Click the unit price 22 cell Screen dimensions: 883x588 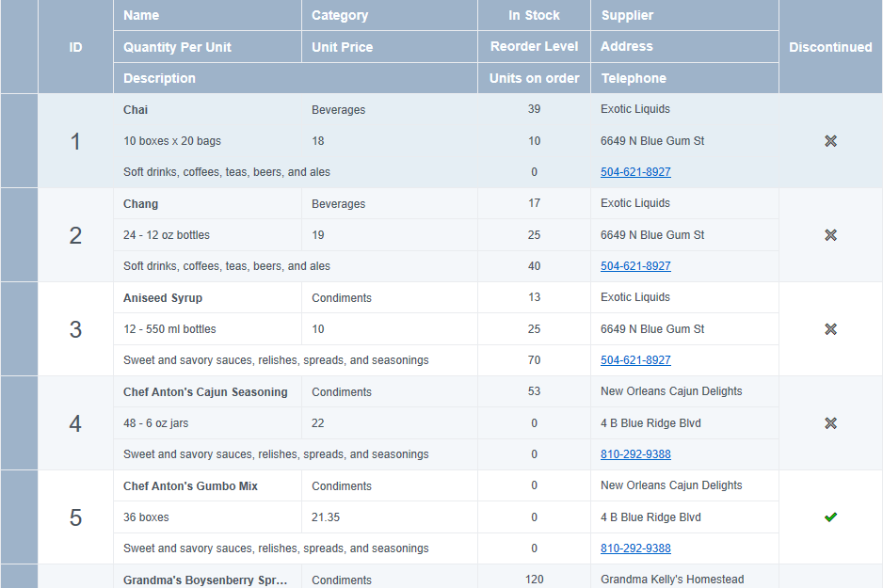click(x=390, y=422)
